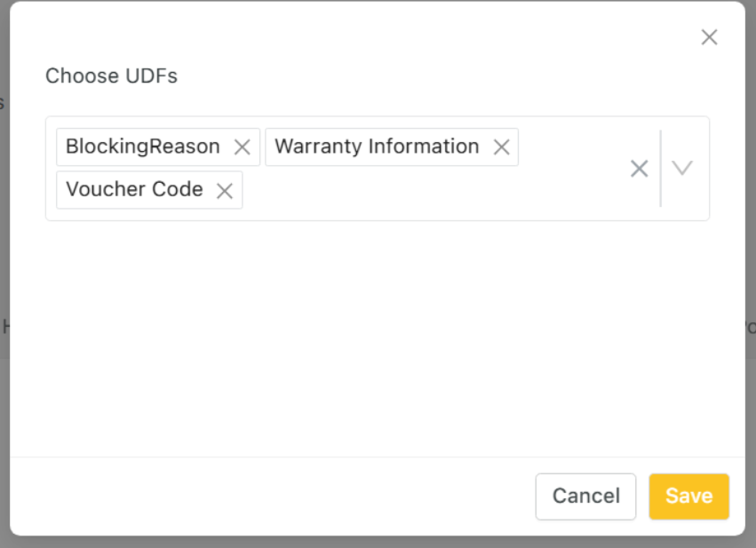The height and width of the screenshot is (548, 756).
Task: Close the Choose UDFs dialog
Action: 709,37
